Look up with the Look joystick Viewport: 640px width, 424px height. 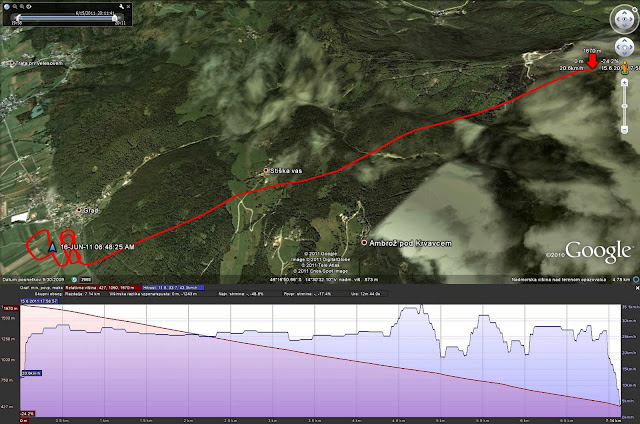624,12
